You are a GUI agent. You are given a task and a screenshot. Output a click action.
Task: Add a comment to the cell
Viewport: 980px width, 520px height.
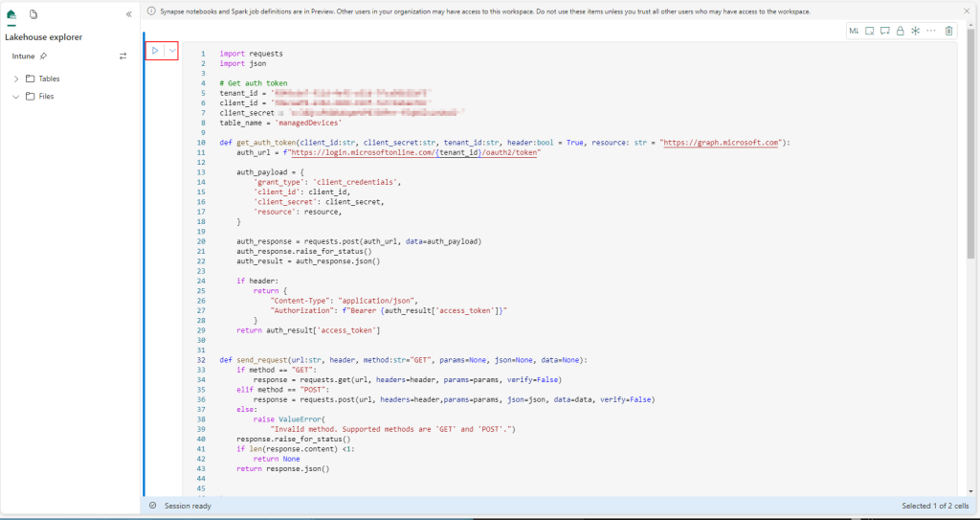pyautogui.click(x=885, y=31)
